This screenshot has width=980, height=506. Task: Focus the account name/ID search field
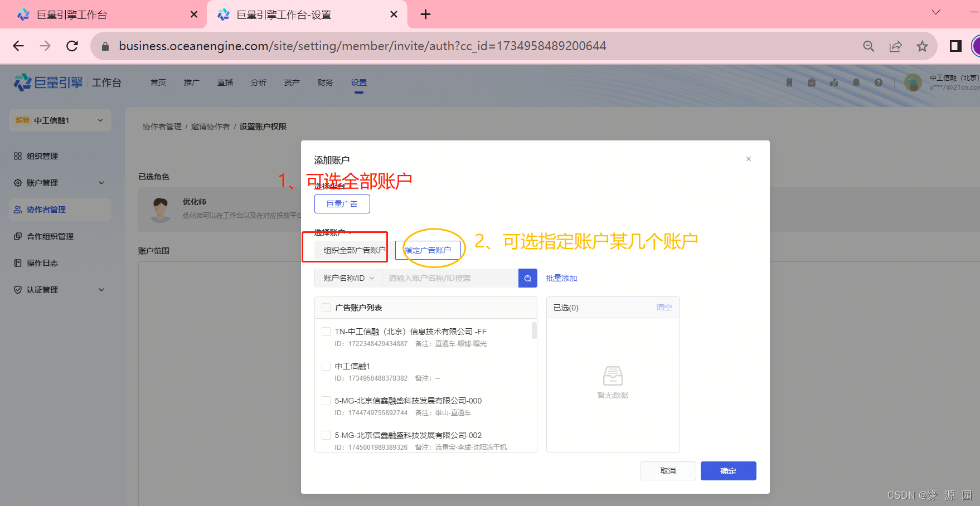click(x=450, y=278)
